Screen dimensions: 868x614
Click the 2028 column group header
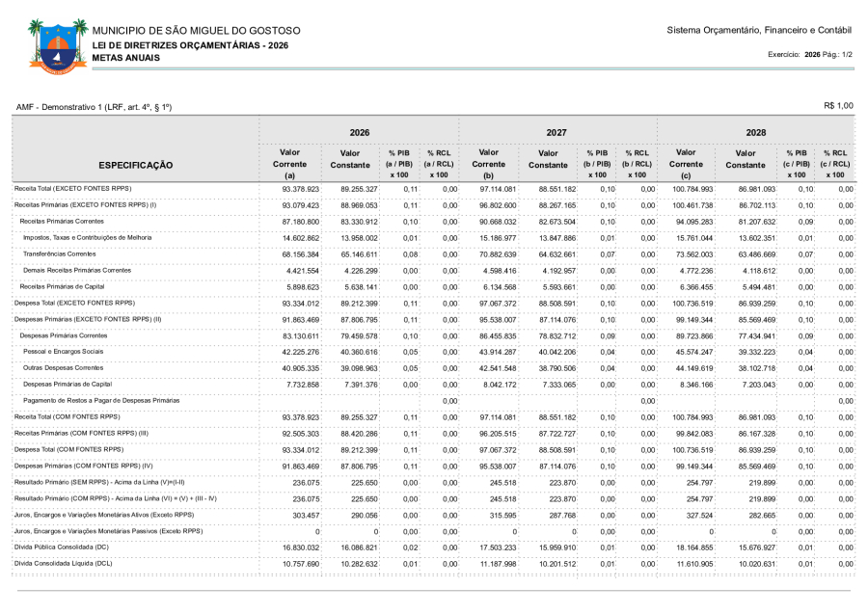[755, 132]
